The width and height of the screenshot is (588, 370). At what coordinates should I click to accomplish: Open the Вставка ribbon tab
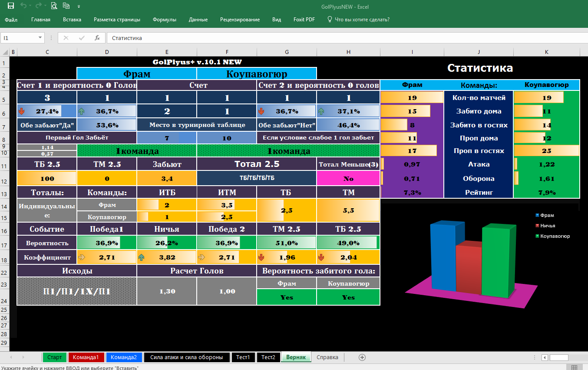[72, 20]
